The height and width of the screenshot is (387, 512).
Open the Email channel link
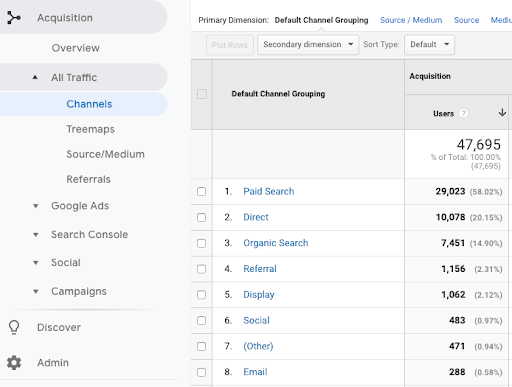tap(255, 372)
